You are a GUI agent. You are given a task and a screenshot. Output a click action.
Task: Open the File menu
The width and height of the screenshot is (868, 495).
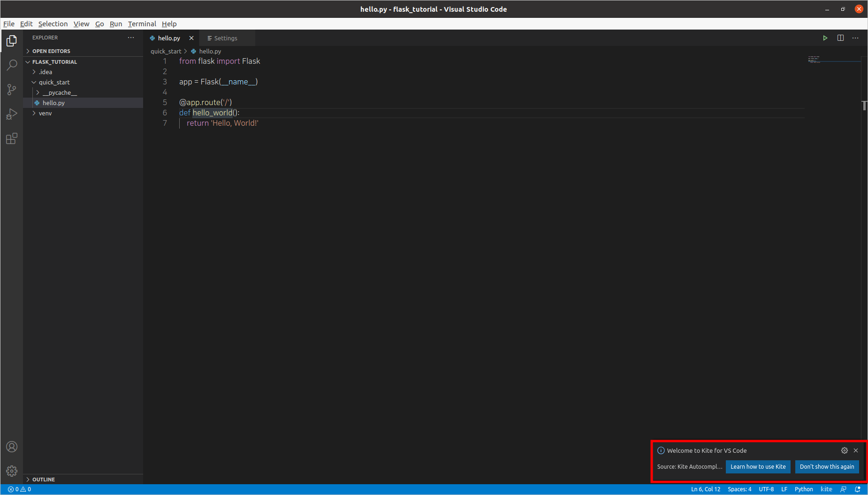tap(9, 24)
